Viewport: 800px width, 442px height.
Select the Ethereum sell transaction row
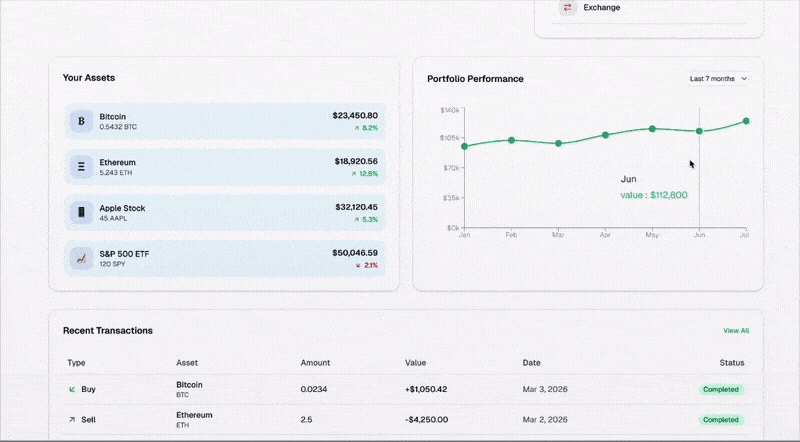[400, 420]
